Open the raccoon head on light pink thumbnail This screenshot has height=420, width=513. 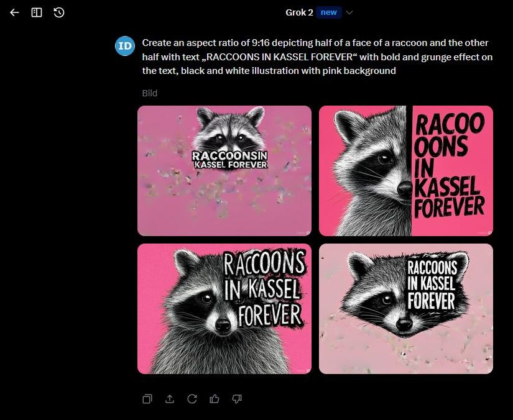(x=406, y=309)
